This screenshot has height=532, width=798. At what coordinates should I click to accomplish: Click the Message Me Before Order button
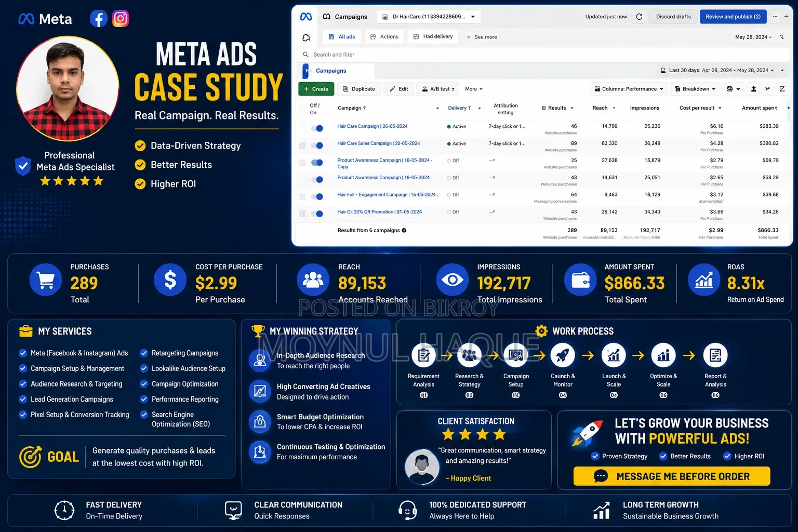[x=672, y=476]
